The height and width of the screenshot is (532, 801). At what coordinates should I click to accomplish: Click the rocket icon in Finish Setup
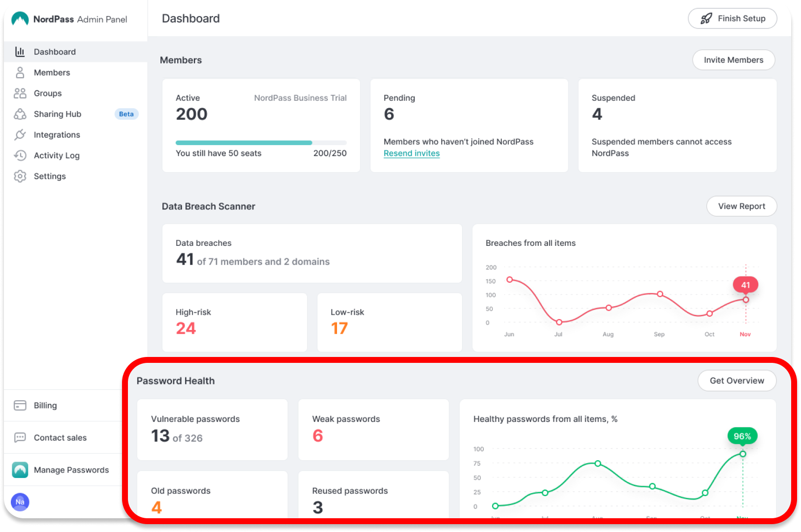706,19
